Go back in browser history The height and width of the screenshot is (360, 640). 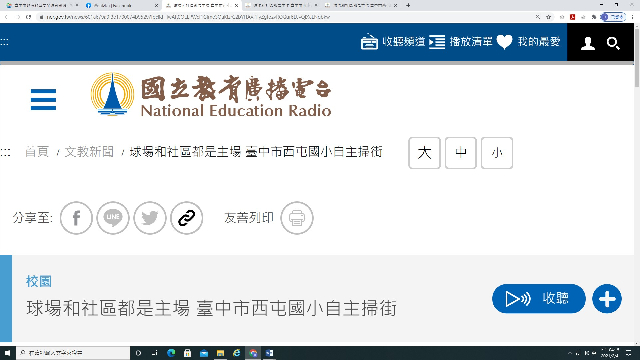[x=6, y=17]
